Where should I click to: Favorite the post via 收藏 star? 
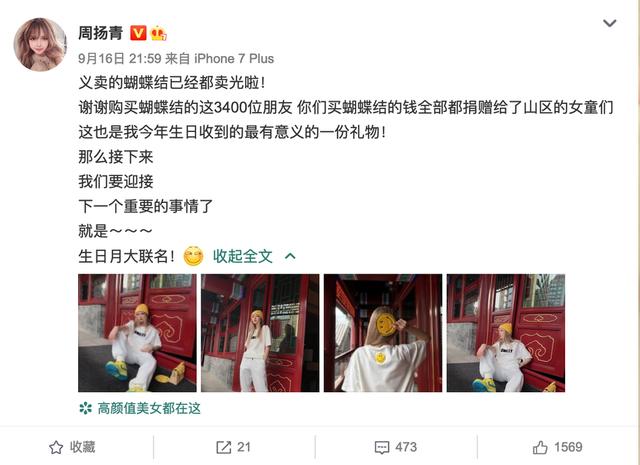click(72, 447)
